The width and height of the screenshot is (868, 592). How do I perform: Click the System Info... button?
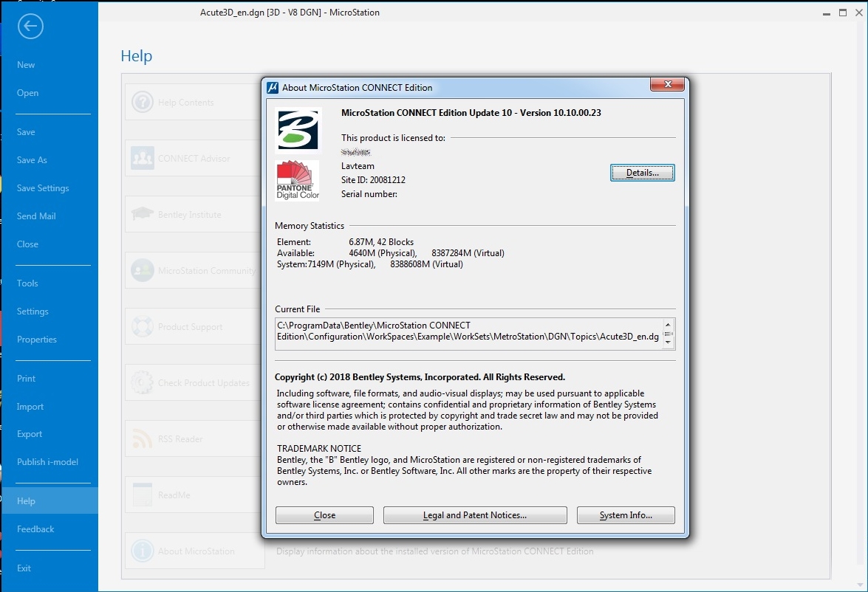(x=626, y=515)
